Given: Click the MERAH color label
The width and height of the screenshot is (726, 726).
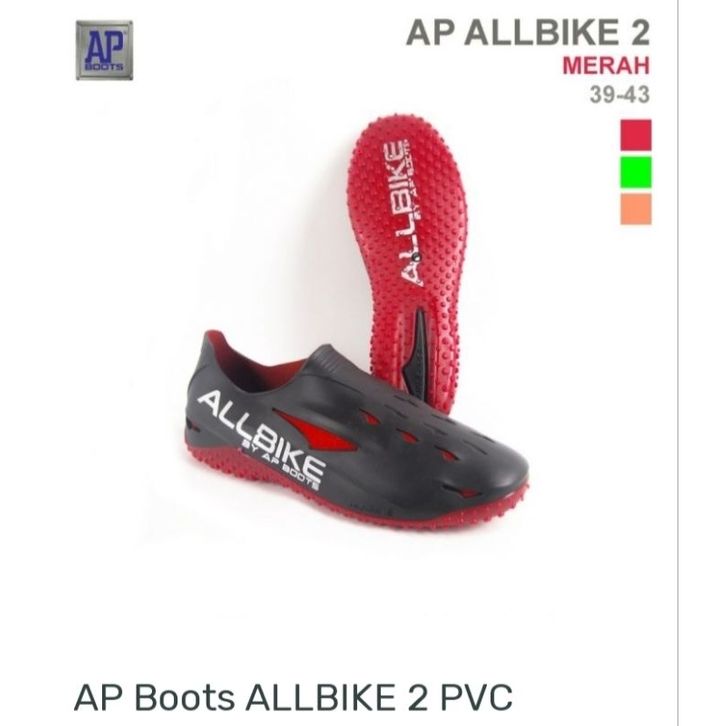Looking at the screenshot, I should tap(606, 65).
